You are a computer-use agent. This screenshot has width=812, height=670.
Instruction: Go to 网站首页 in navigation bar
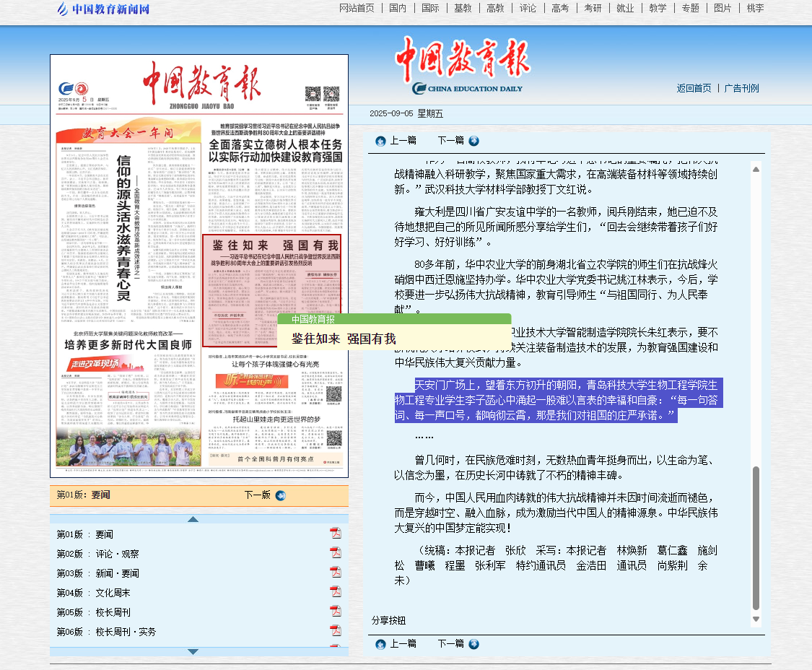(x=357, y=8)
